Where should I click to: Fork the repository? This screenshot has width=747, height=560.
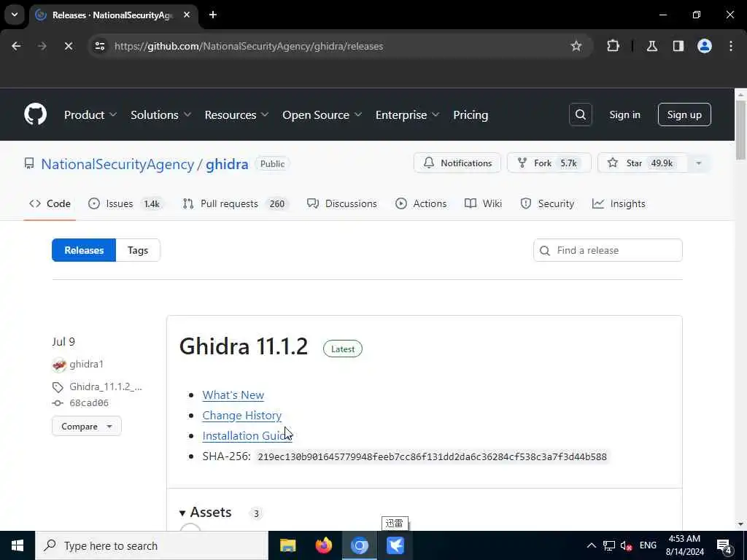[x=549, y=163]
